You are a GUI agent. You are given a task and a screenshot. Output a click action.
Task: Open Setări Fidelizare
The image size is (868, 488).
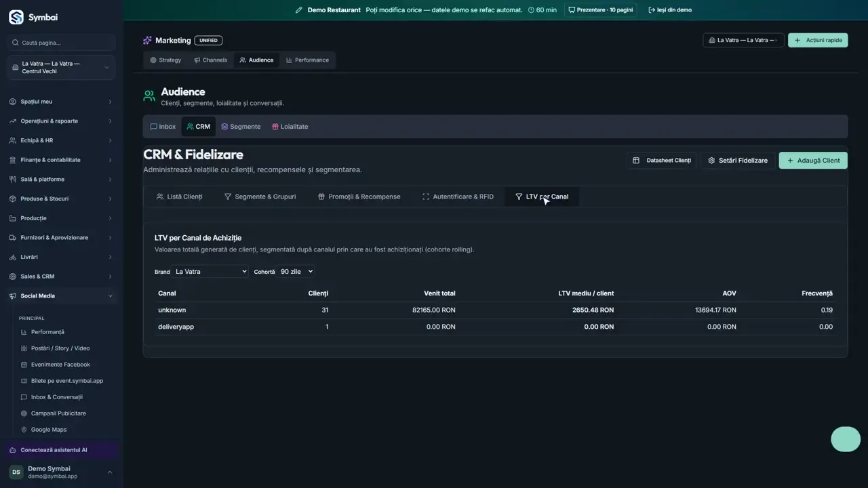738,161
